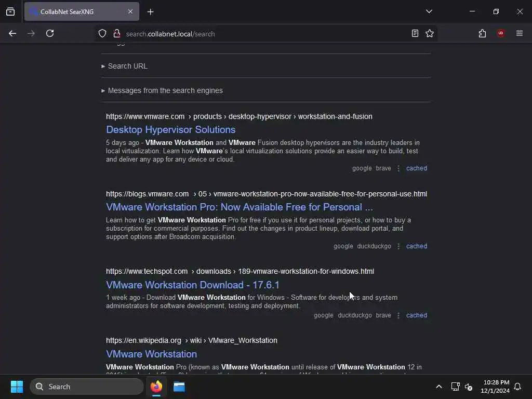Screen dimensions: 532x399
Task: Show hidden system tray icons chevron
Action: coord(438,387)
